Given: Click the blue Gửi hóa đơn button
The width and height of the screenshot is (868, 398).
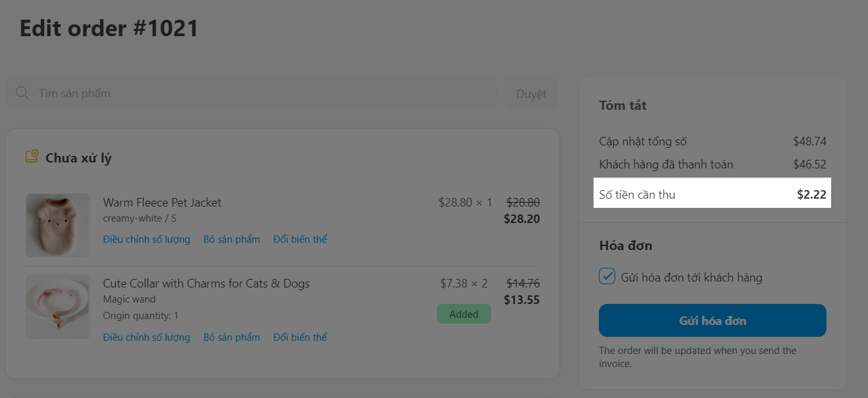Looking at the screenshot, I should coord(712,320).
